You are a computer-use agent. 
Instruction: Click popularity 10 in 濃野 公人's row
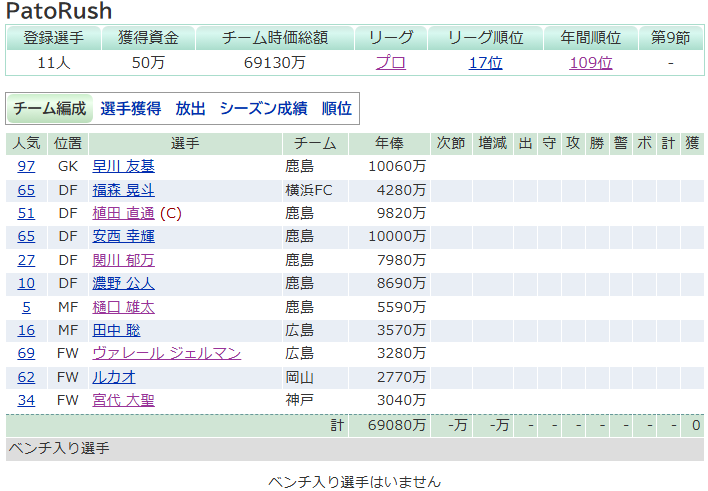point(26,283)
